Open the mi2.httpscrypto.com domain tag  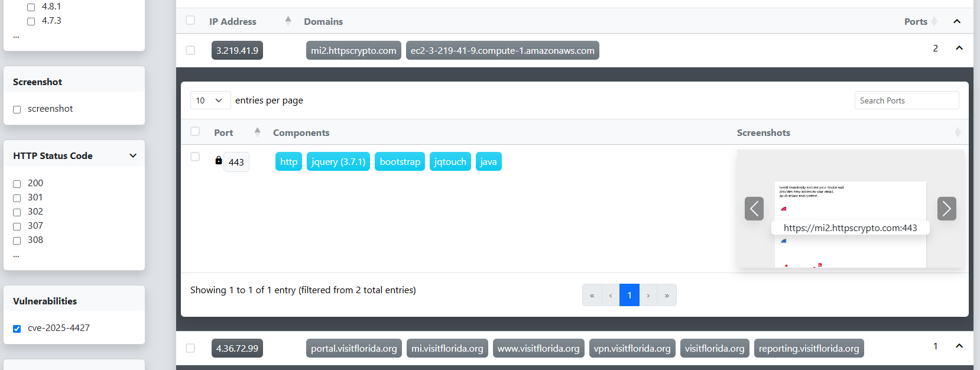pyautogui.click(x=353, y=50)
